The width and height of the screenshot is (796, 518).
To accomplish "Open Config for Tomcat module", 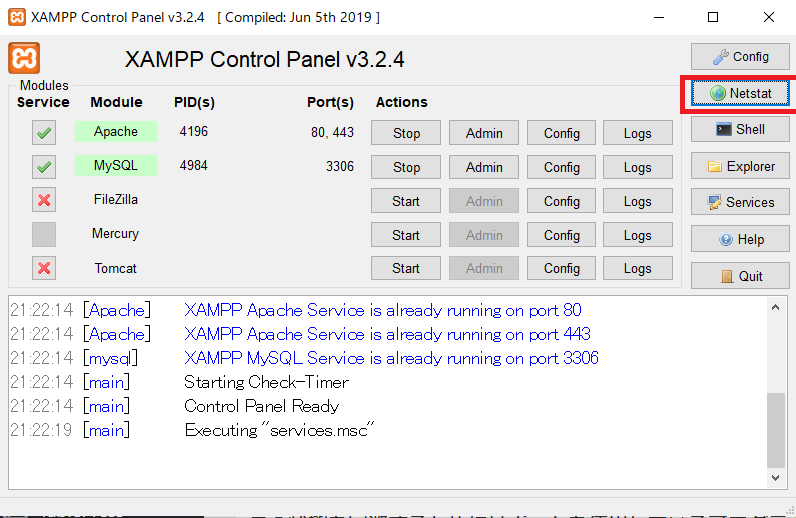I will pos(562,268).
